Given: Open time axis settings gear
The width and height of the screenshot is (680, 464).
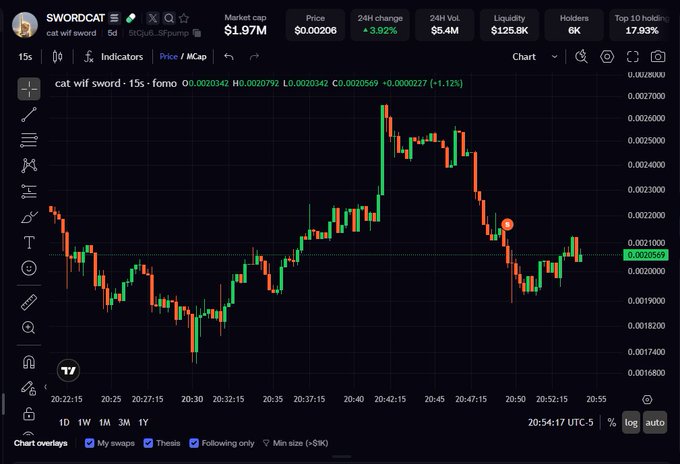Looking at the screenshot, I should (x=647, y=399).
